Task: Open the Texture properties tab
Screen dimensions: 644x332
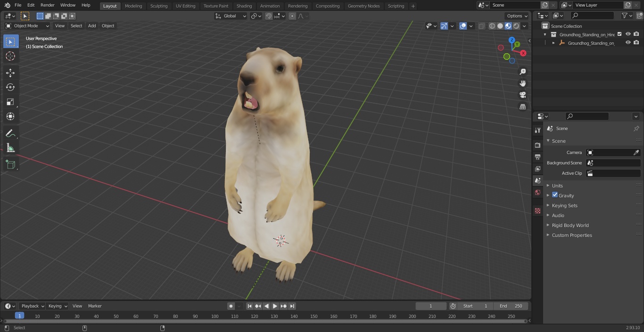Action: (537, 211)
